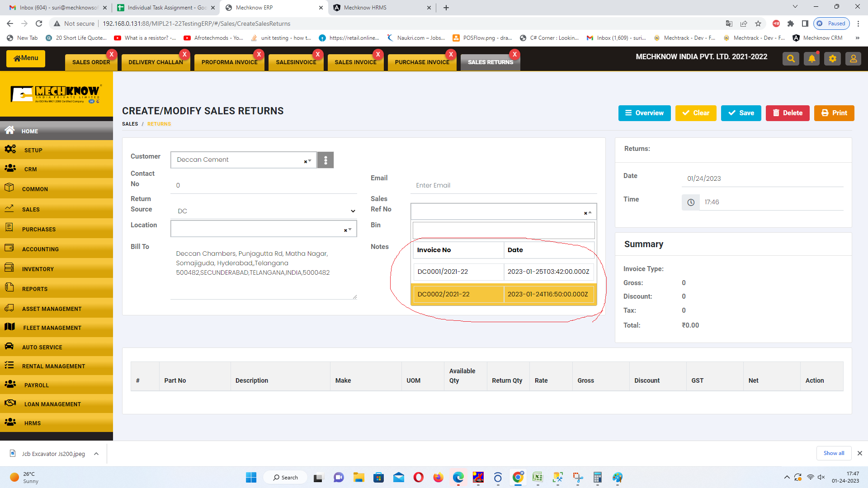Switch to Proforma Invoice tab
This screenshot has width=868, height=488.
pos(229,62)
